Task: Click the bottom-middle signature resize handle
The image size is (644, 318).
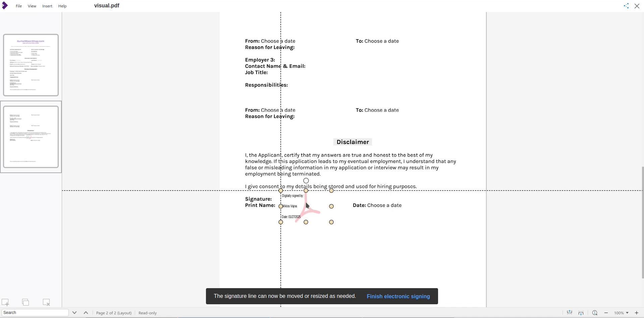Action: [x=306, y=222]
